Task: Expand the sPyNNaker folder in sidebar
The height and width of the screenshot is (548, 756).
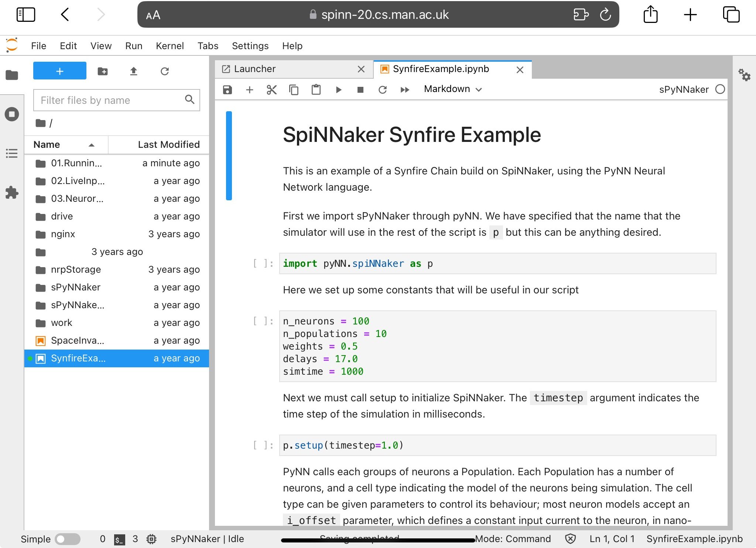Action: [x=76, y=287]
